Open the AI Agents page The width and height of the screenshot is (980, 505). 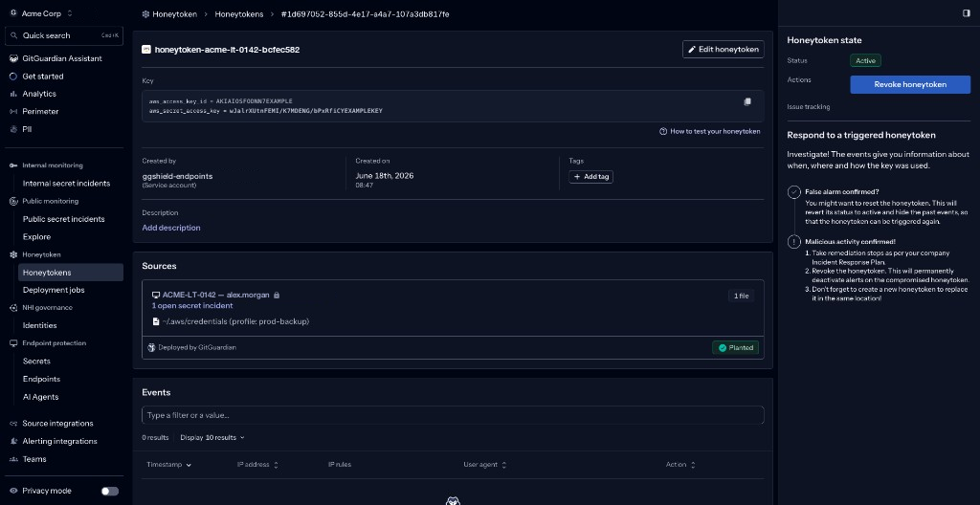pyautogui.click(x=40, y=397)
